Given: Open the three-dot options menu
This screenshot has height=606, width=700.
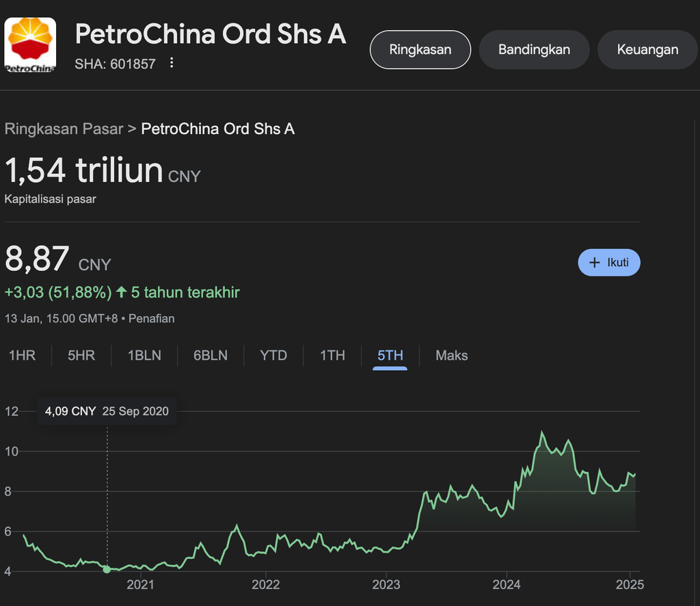Looking at the screenshot, I should point(172,64).
